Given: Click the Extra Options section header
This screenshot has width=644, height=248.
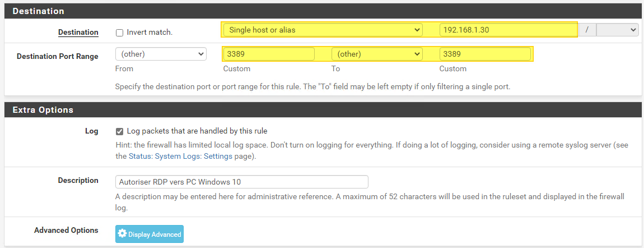Looking at the screenshot, I should pos(322,109).
